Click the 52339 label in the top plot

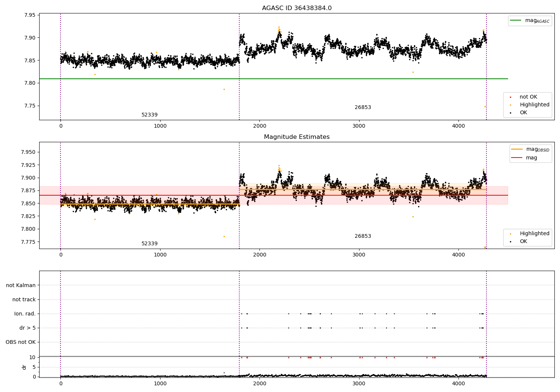(149, 115)
